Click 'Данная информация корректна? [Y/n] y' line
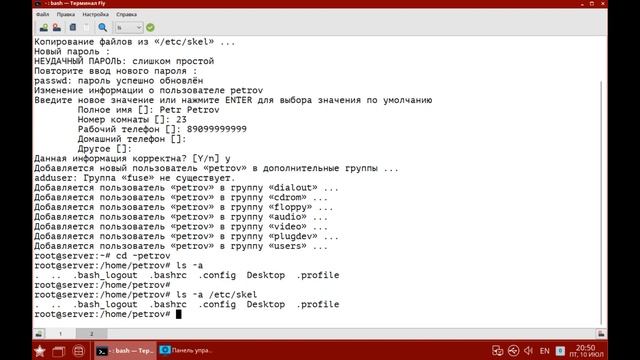640x360 pixels. tap(132, 159)
